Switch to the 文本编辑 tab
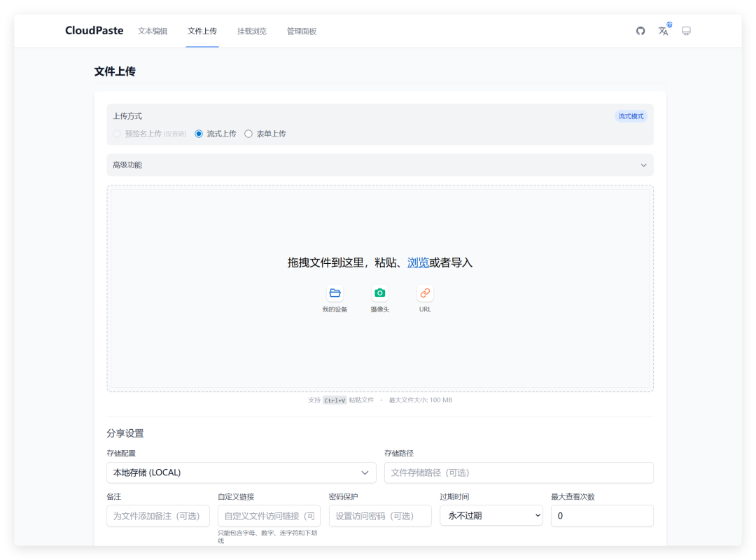 pyautogui.click(x=152, y=31)
